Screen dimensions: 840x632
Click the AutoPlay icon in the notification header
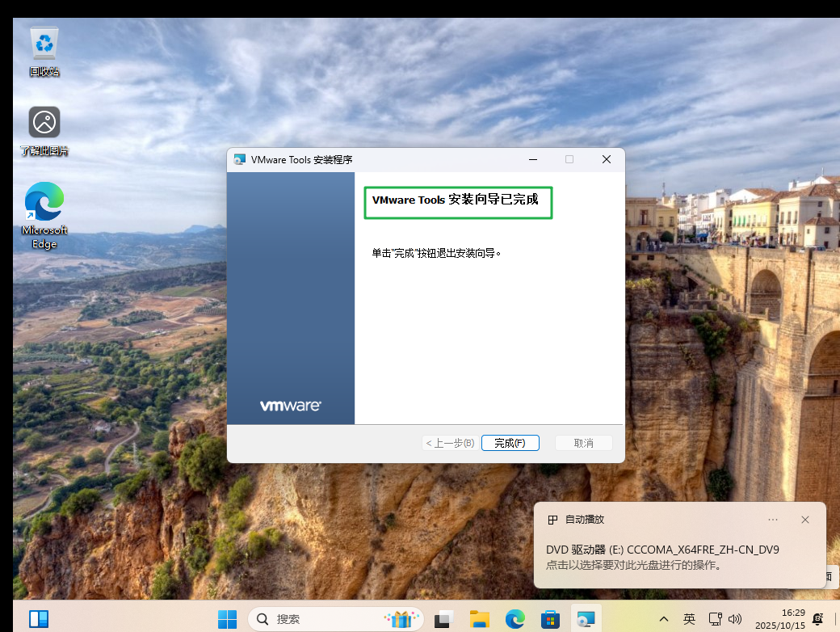(552, 520)
